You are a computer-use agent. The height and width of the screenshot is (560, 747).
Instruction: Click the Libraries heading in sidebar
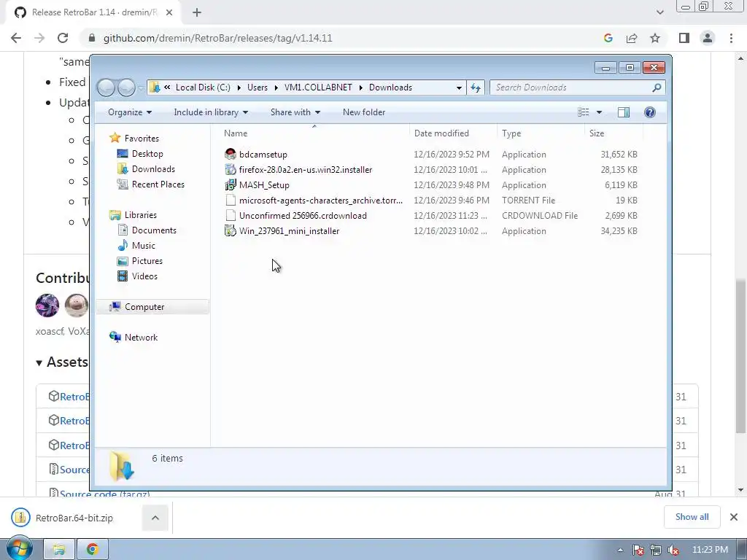coord(140,215)
